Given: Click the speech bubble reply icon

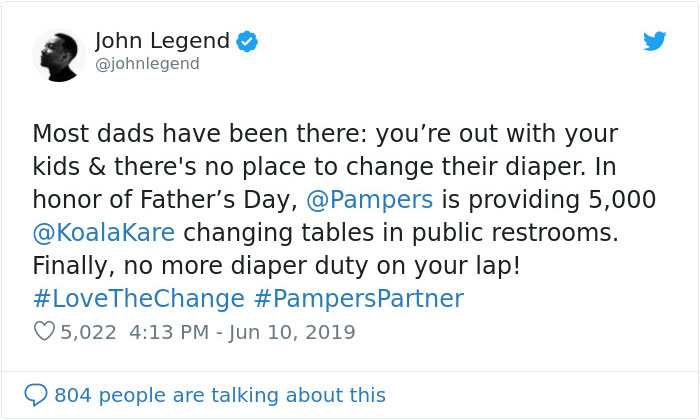Looking at the screenshot, I should [36, 394].
